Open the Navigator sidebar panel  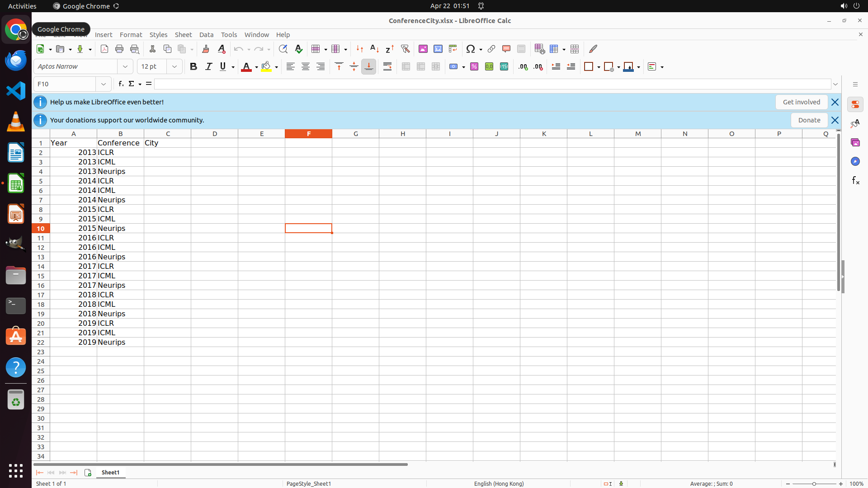(x=855, y=161)
